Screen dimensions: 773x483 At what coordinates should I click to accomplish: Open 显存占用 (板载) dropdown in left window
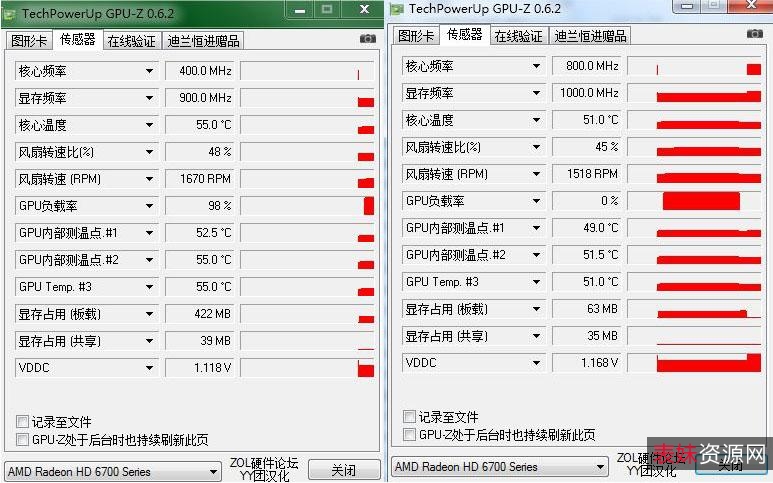click(x=86, y=314)
